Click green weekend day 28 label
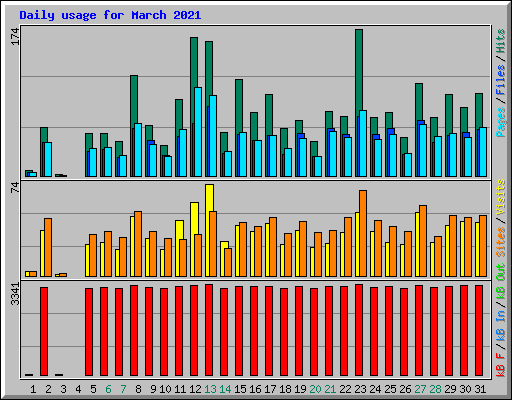 click(435, 389)
